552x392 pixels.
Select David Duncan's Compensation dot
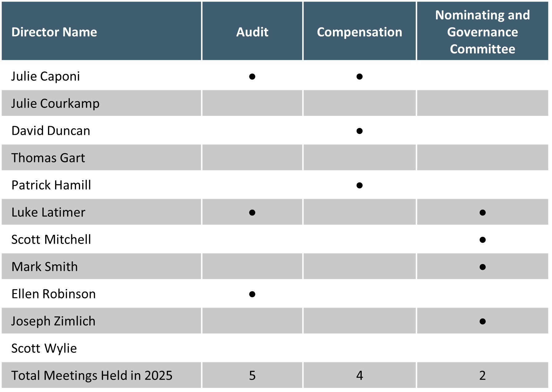[x=359, y=131]
